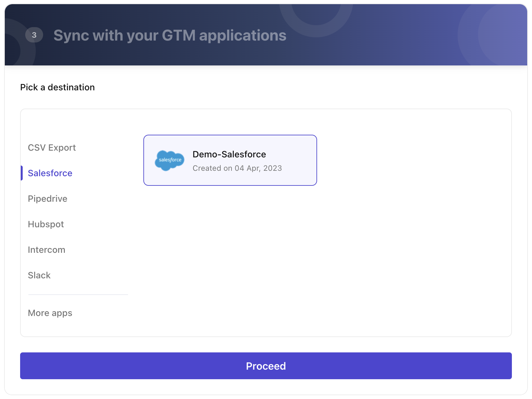Viewport: 532px width, 399px height.
Task: Click the 'Created on 04 Apr, 2023' text
Action: [237, 168]
